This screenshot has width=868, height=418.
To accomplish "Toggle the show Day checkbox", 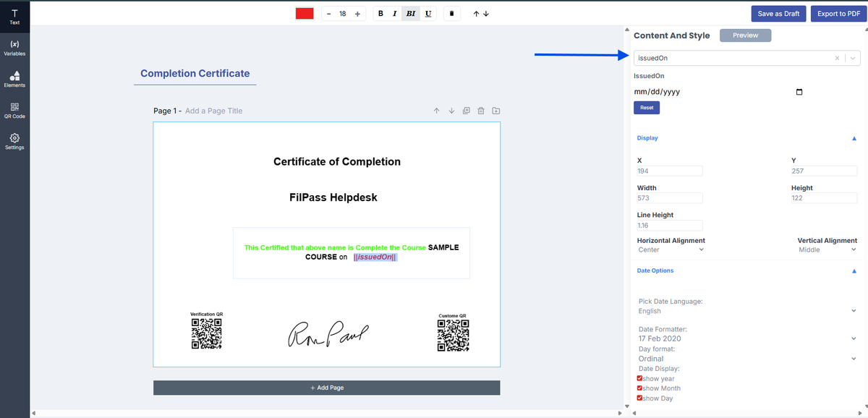I will (639, 398).
